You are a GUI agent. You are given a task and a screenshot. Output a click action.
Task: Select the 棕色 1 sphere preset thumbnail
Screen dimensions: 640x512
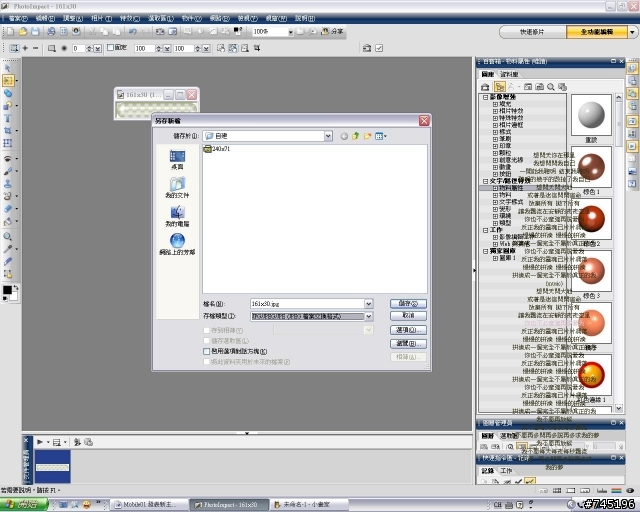click(591, 167)
